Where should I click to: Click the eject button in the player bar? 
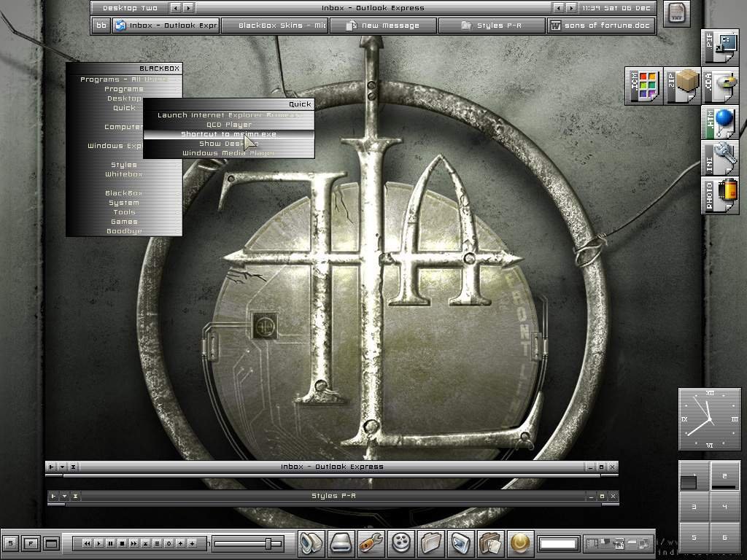[x=145, y=543]
